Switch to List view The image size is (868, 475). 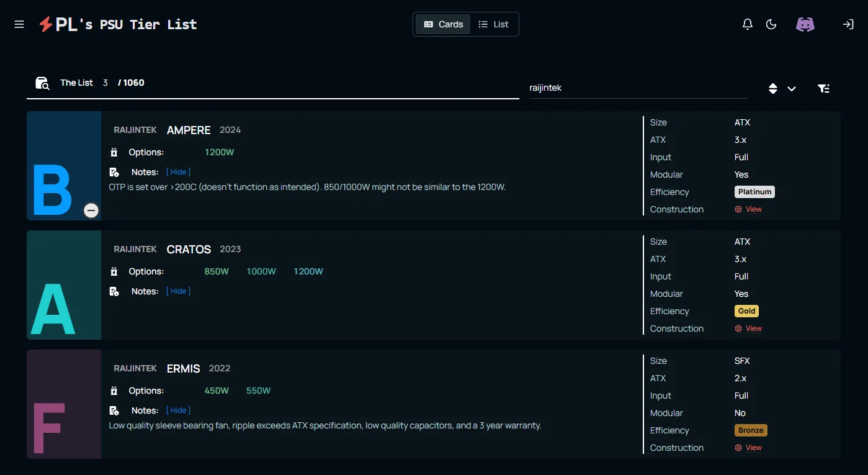click(493, 24)
